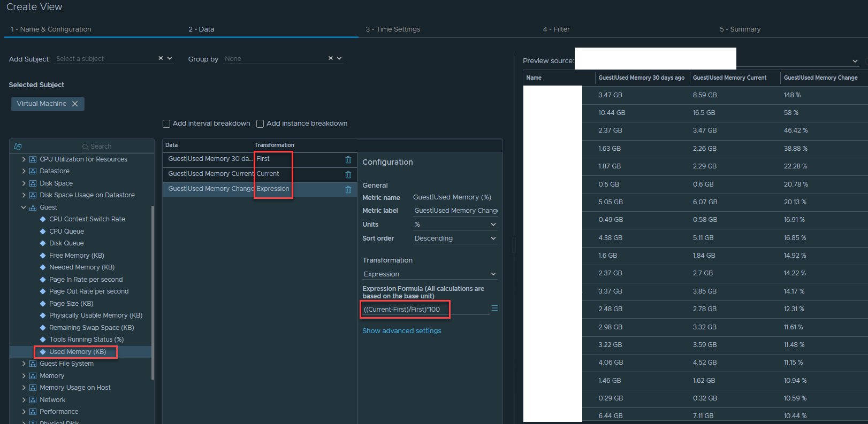
Task: Collapse the Guest metric group
Action: (24, 207)
